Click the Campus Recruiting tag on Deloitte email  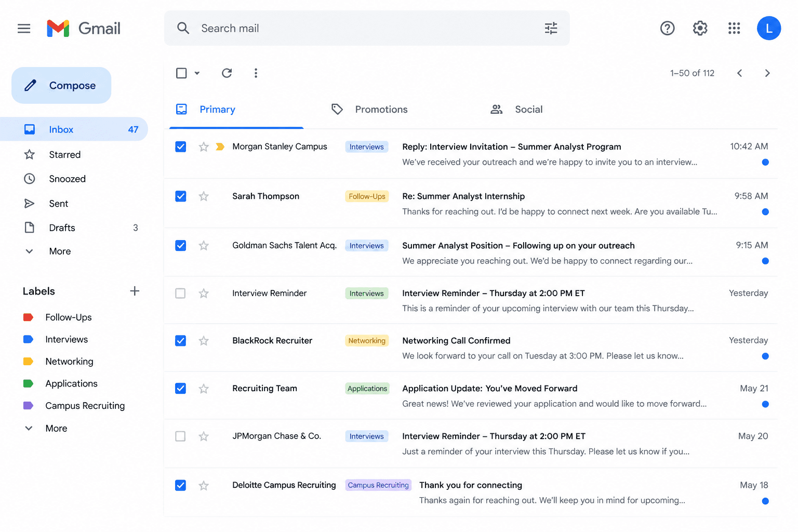point(378,485)
